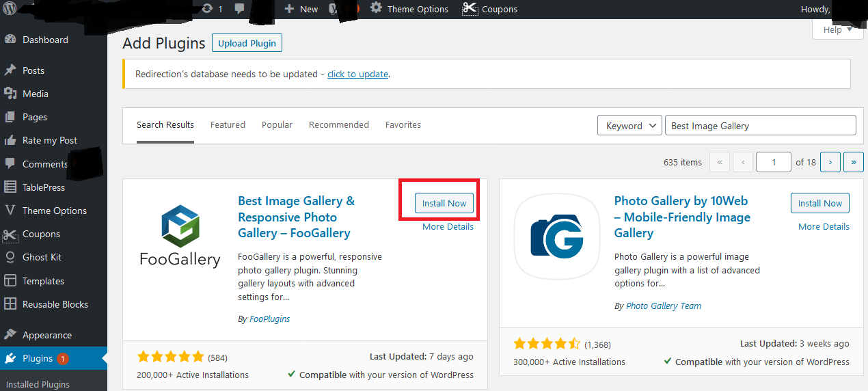Click the plugin search field
The image size is (868, 391).
761,126
